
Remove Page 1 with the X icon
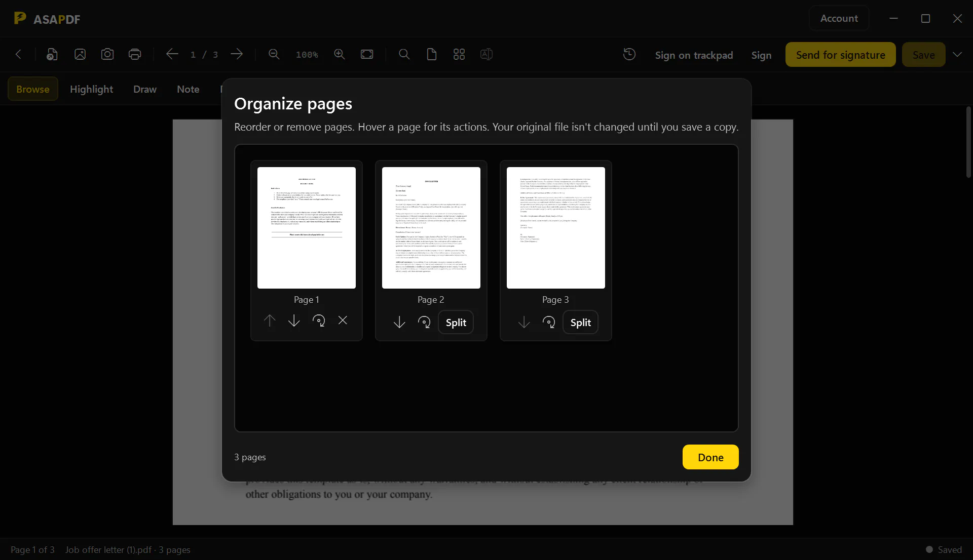pos(343,321)
